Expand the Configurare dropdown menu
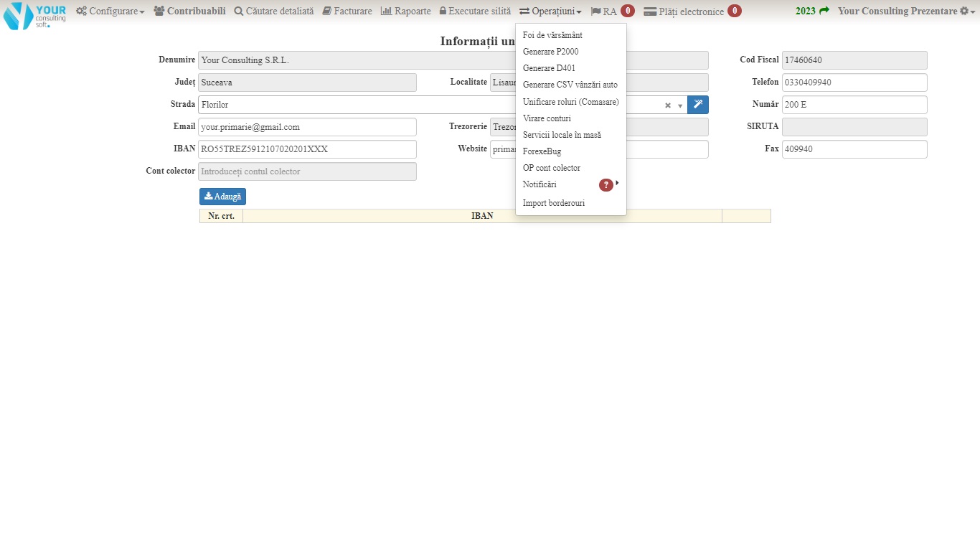This screenshot has width=980, height=551. click(110, 11)
